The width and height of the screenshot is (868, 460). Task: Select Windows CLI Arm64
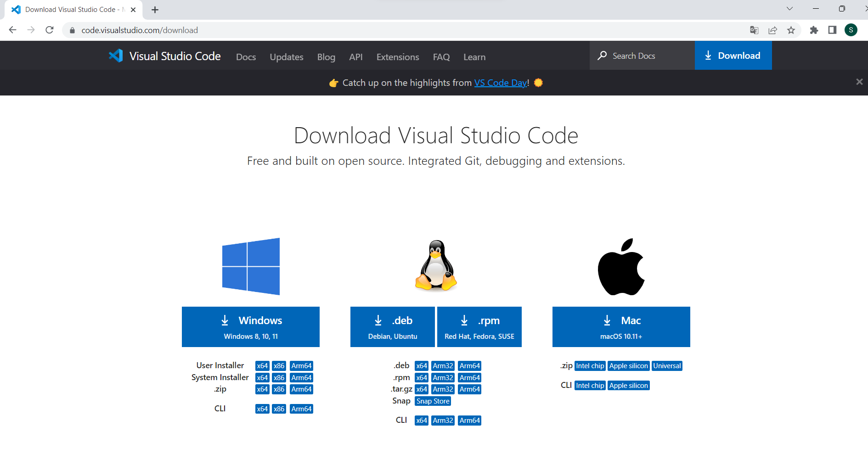(302, 409)
